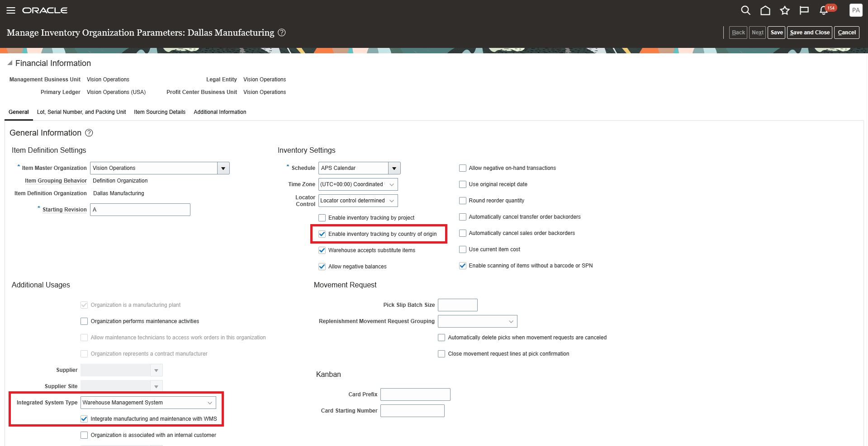This screenshot has width=868, height=446.
Task: Check Close movement request lines at pick confirmation
Action: (441, 354)
